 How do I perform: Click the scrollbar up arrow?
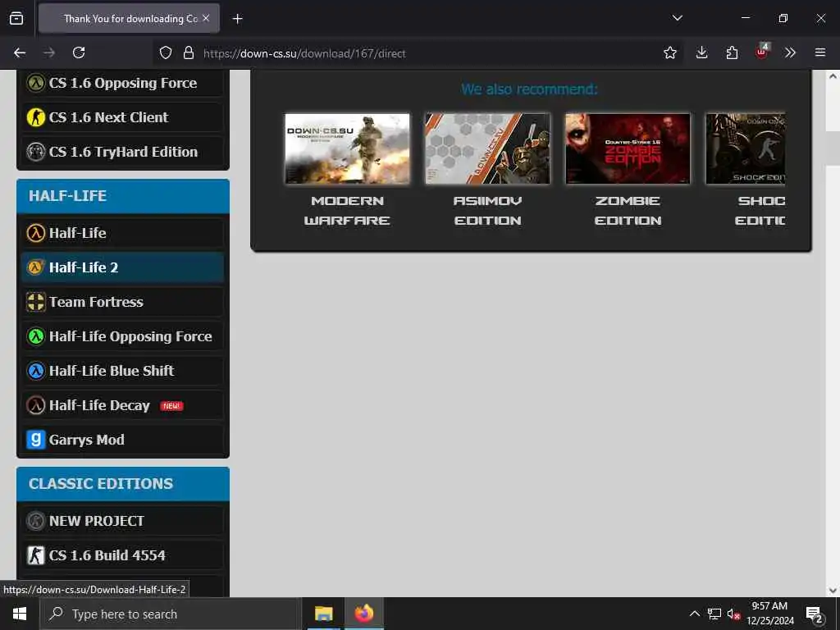click(833, 76)
